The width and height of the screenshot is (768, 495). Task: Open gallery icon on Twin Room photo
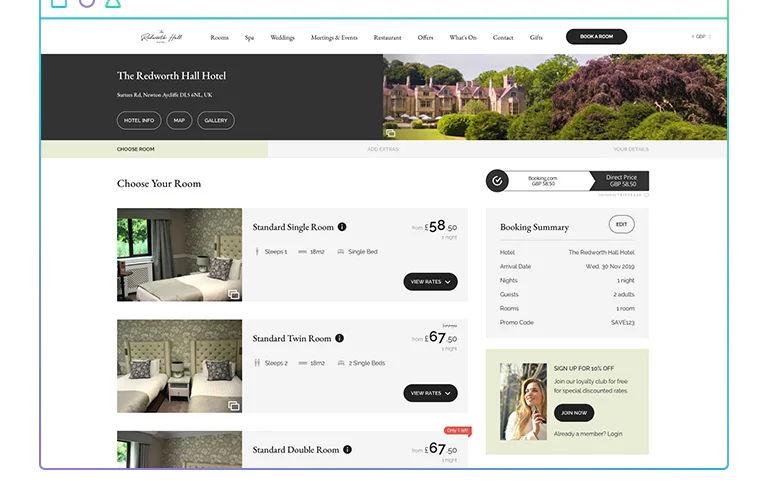coord(234,405)
